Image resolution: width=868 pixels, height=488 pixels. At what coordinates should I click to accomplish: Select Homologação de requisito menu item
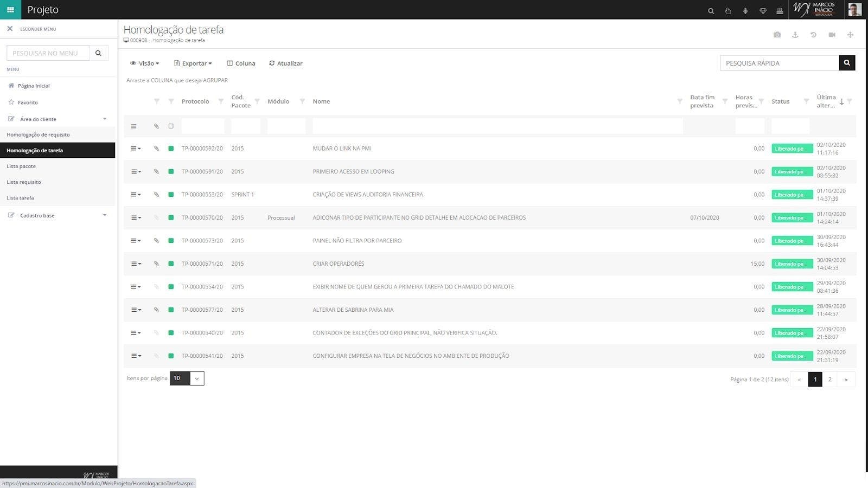(58, 134)
